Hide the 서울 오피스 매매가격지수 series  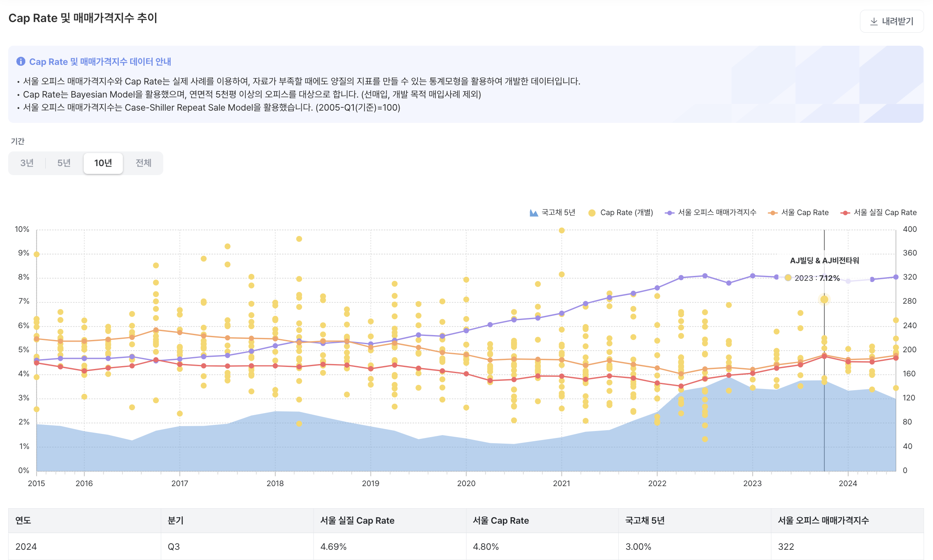tap(717, 213)
